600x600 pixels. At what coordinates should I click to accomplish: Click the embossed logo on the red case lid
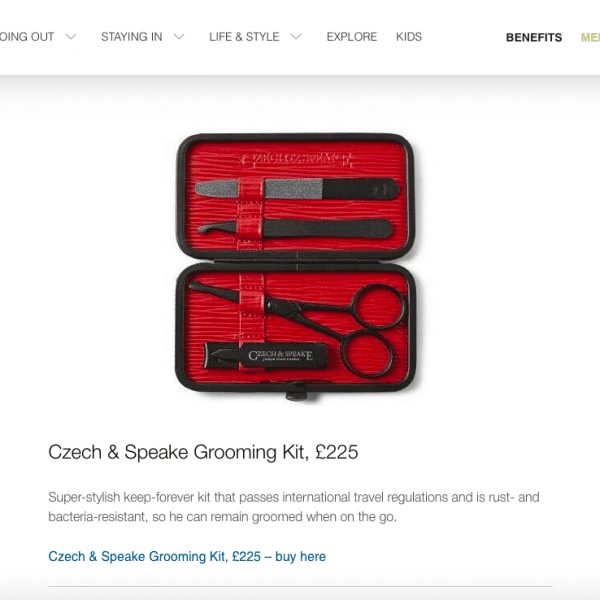point(296,160)
